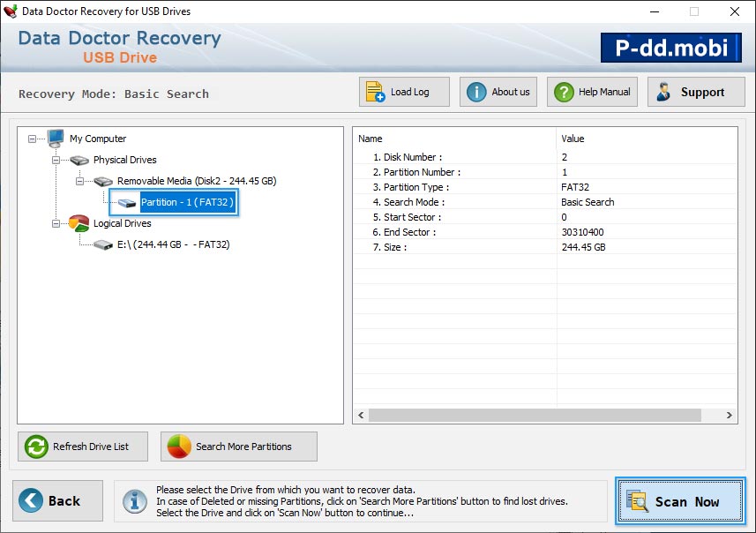756x533 pixels.
Task: Click the Logical Drives pie chart icon
Action: coord(79,223)
